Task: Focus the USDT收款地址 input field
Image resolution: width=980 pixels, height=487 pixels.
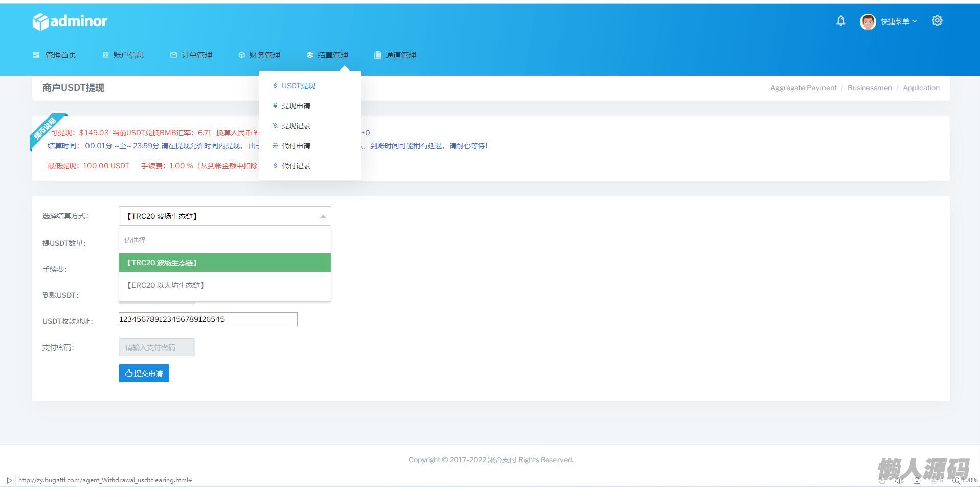Action: pyautogui.click(x=208, y=319)
